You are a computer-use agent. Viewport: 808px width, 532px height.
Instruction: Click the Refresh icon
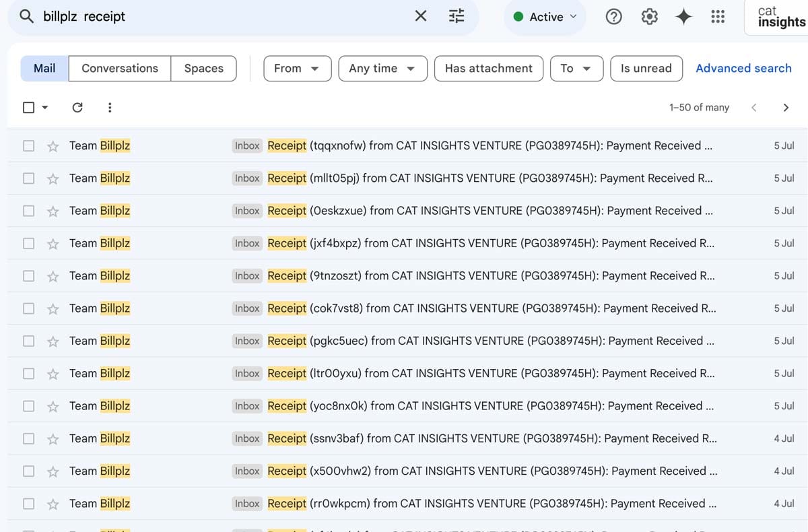[77, 107]
